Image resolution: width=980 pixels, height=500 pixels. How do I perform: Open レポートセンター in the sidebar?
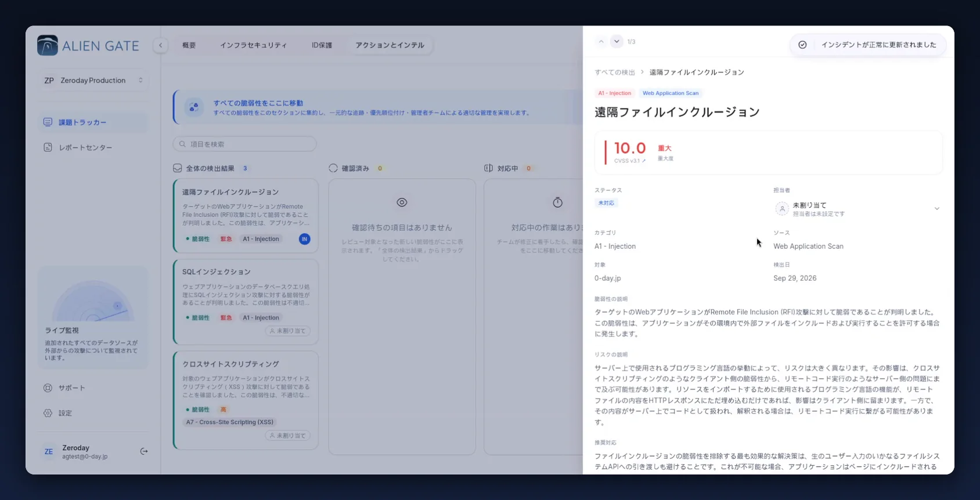(93, 148)
